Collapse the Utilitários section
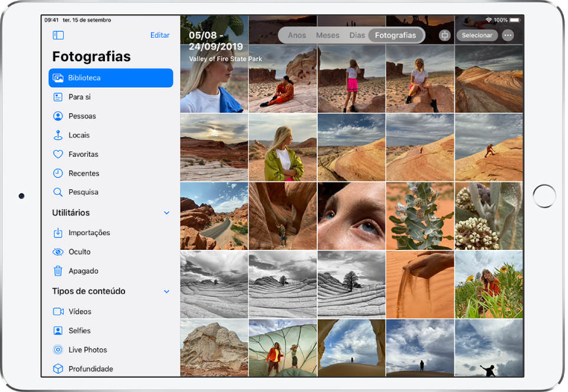Image resolution: width=568 pixels, height=392 pixels. tap(167, 213)
